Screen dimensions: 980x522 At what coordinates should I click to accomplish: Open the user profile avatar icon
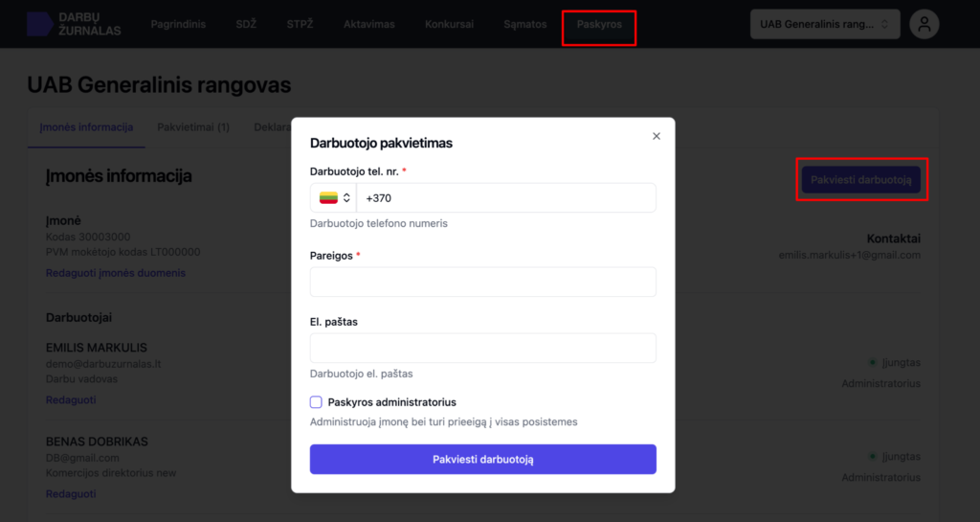coord(924,25)
